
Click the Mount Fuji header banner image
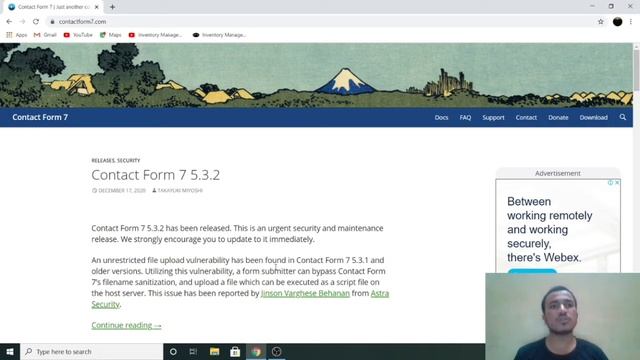[x=316, y=76]
